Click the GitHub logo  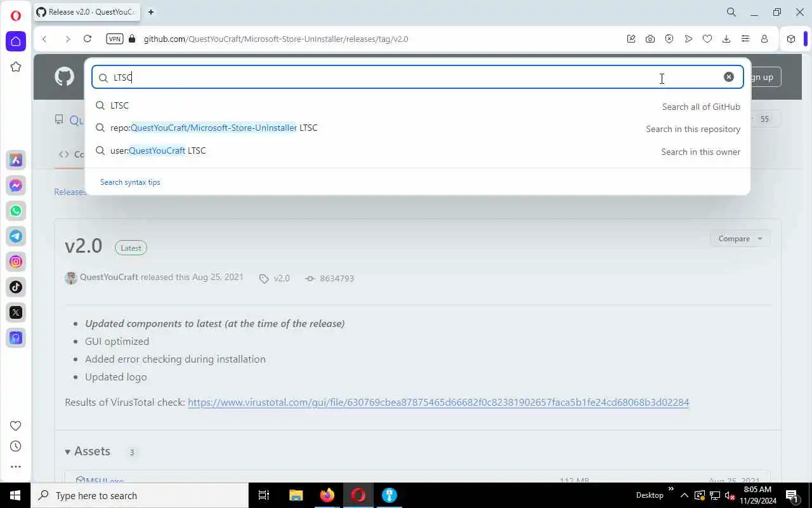pos(64,77)
